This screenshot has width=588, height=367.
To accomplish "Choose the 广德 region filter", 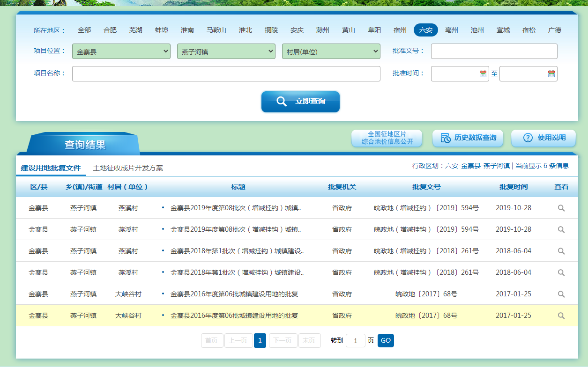I will [x=555, y=30].
